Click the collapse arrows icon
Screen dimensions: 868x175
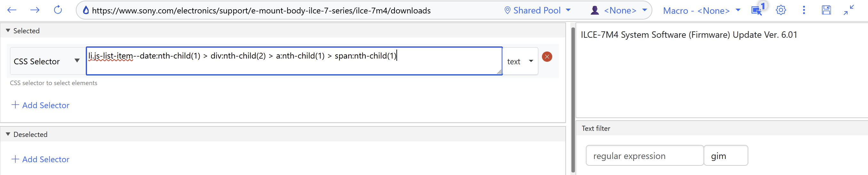click(848, 10)
